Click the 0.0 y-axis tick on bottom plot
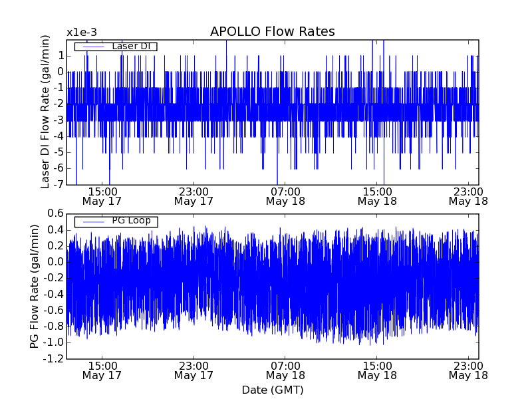This screenshot has height=399, width=532. (55, 262)
